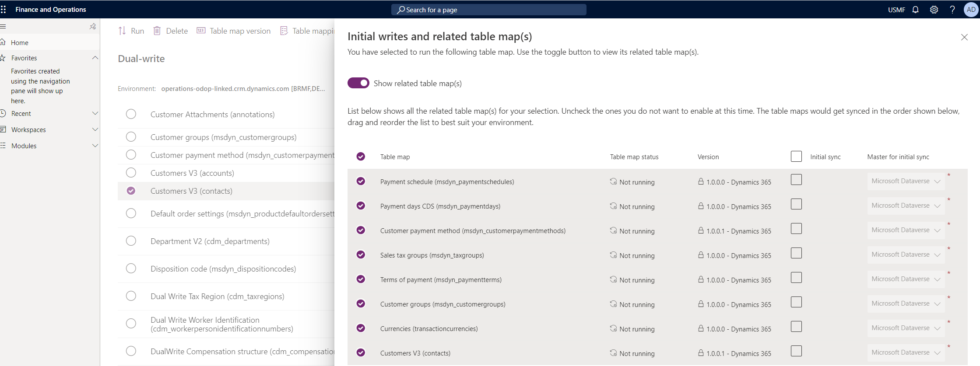The height and width of the screenshot is (366, 980).
Task: Open Master sync dropdown for Customer payment method
Action: coord(906,230)
